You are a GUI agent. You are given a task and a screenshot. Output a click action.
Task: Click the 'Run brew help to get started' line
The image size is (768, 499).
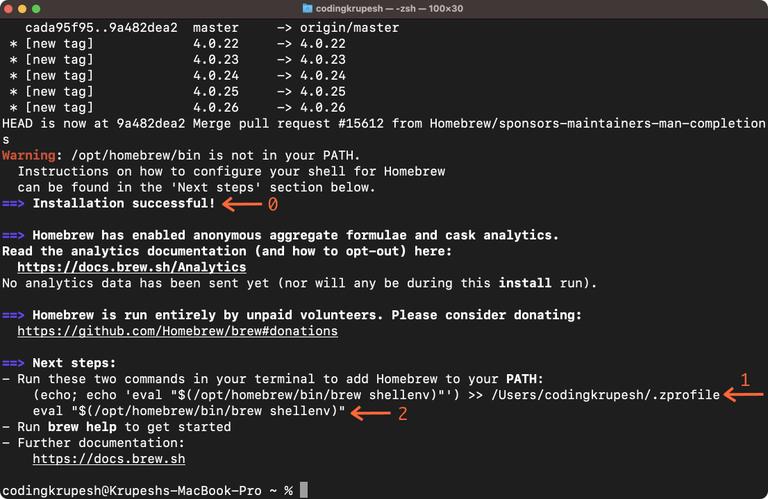click(x=117, y=427)
